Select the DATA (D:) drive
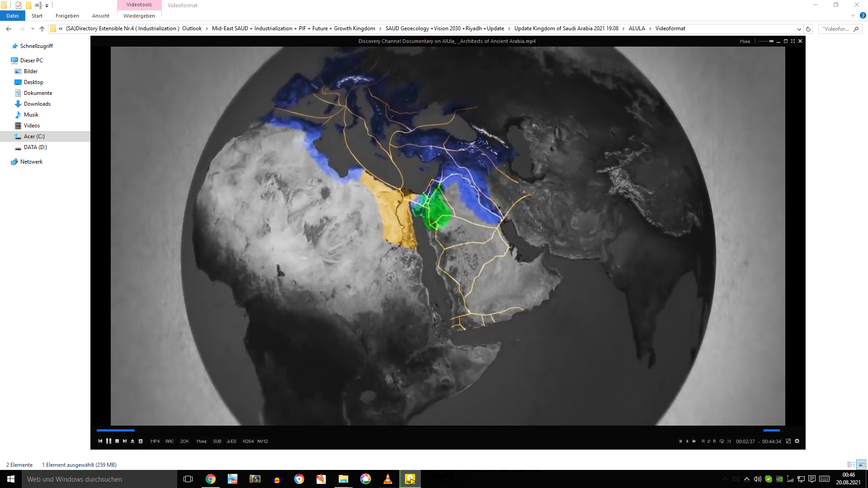Image resolution: width=868 pixels, height=488 pixels. point(35,147)
